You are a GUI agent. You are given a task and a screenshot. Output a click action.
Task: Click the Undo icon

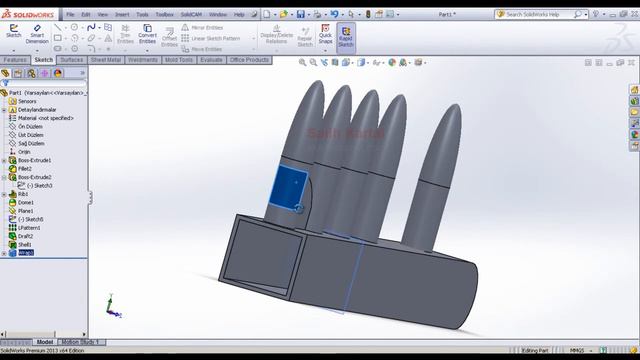(x=334, y=14)
